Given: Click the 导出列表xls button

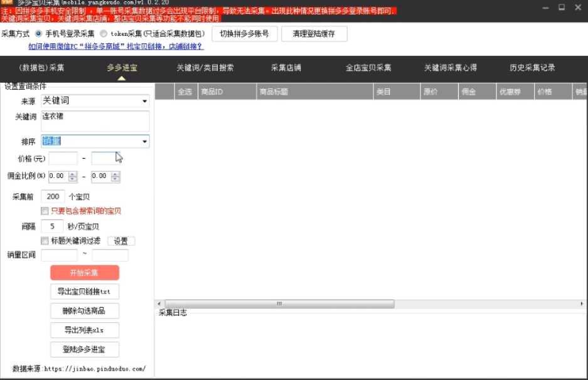Looking at the screenshot, I should (x=85, y=330).
